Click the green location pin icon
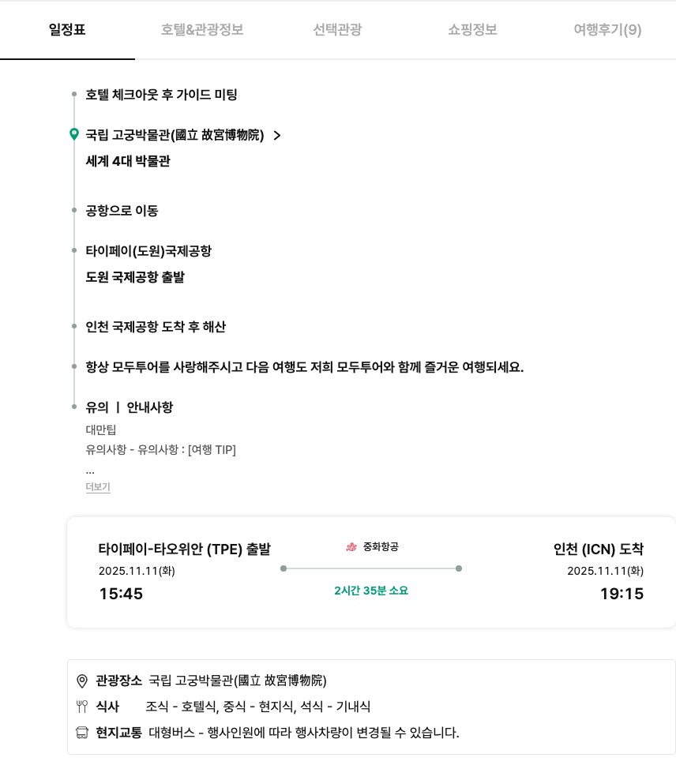Image resolution: width=676 pixels, height=784 pixels. pyautogui.click(x=74, y=134)
